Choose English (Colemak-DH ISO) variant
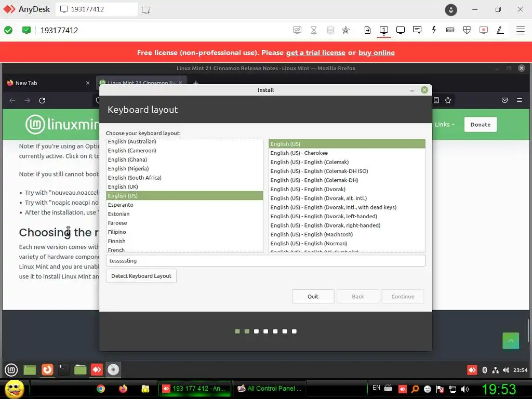Image resolution: width=532 pixels, height=399 pixels. tap(347, 171)
